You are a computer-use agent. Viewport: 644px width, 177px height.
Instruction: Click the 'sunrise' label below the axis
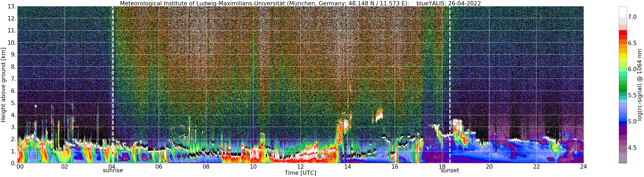click(x=113, y=170)
